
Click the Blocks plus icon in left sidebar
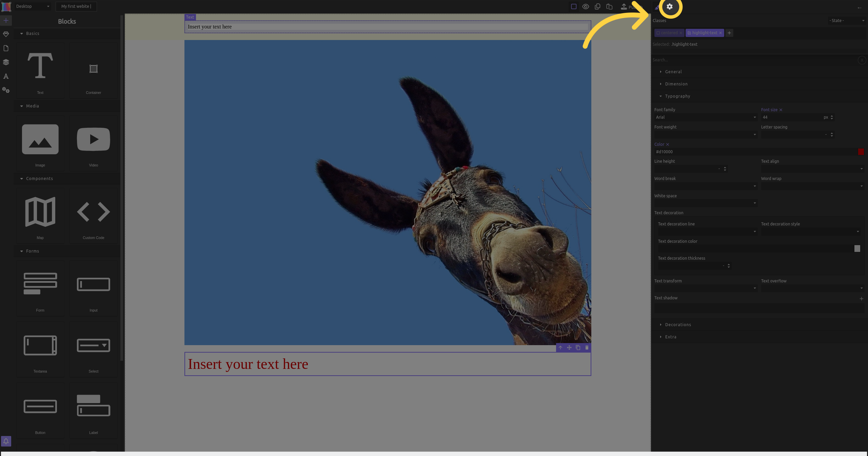coord(6,20)
